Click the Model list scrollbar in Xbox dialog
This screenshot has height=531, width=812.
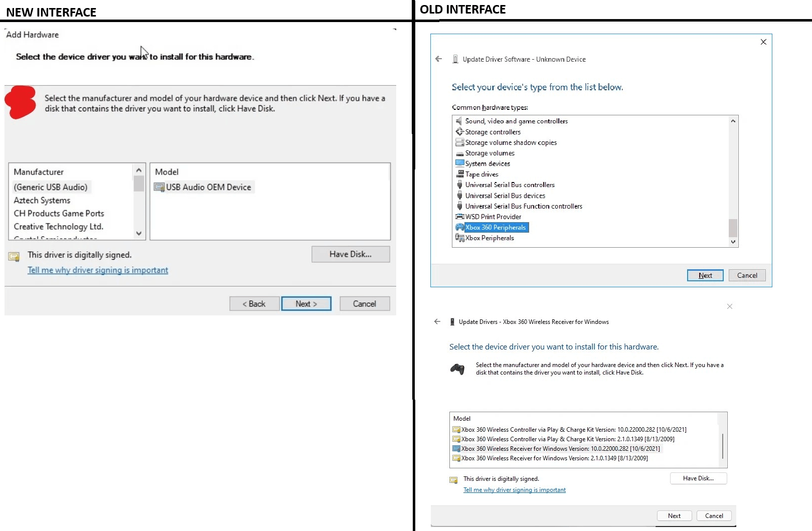pyautogui.click(x=723, y=446)
